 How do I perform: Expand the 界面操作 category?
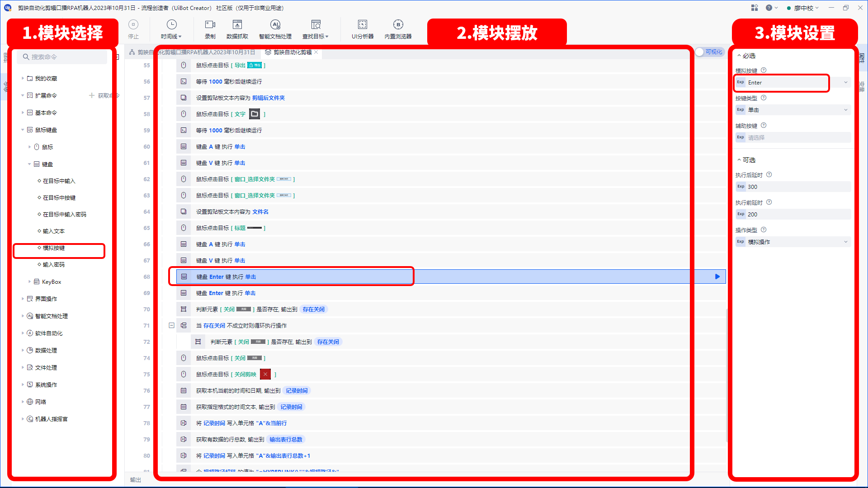point(23,299)
